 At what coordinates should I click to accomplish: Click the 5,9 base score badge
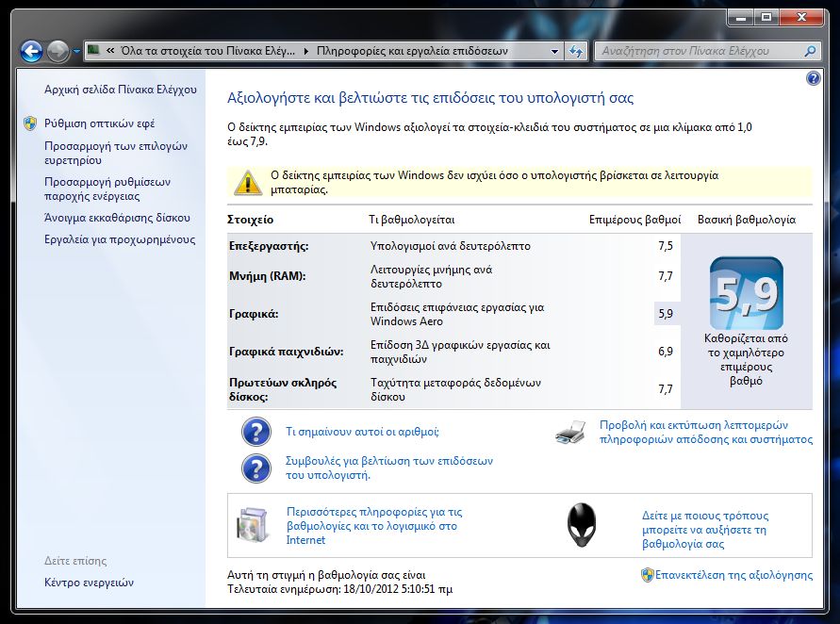pos(747,293)
